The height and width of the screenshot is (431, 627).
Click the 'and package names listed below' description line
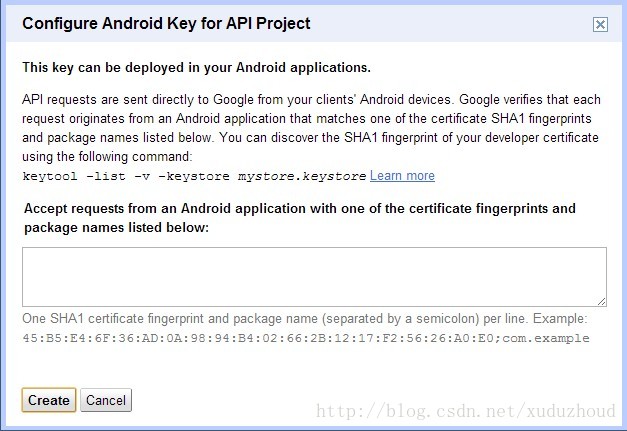coord(310,138)
